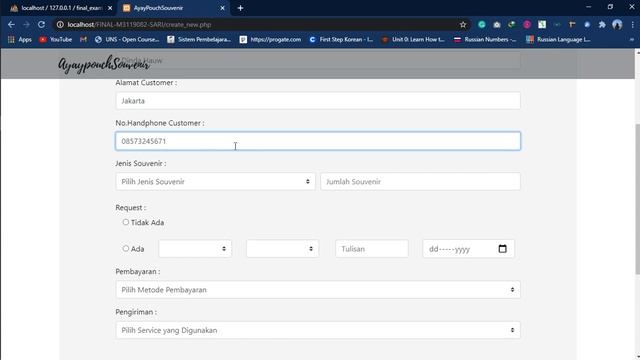Open the Pilih Metode Pembayaran dropdown
The width and height of the screenshot is (640, 360).
[318, 290]
